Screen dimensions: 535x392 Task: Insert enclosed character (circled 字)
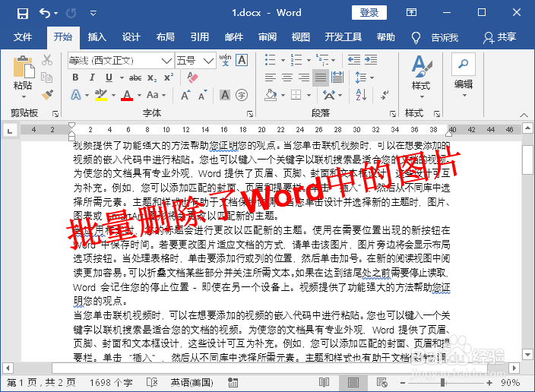point(242,95)
